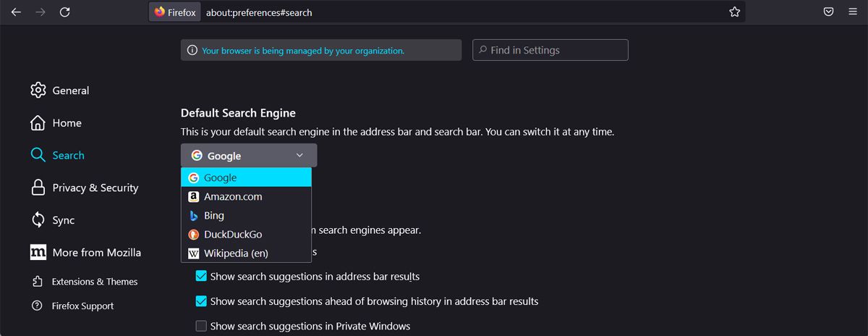This screenshot has height=336, width=868.
Task: Click the Sync arrows icon
Action: (38, 220)
